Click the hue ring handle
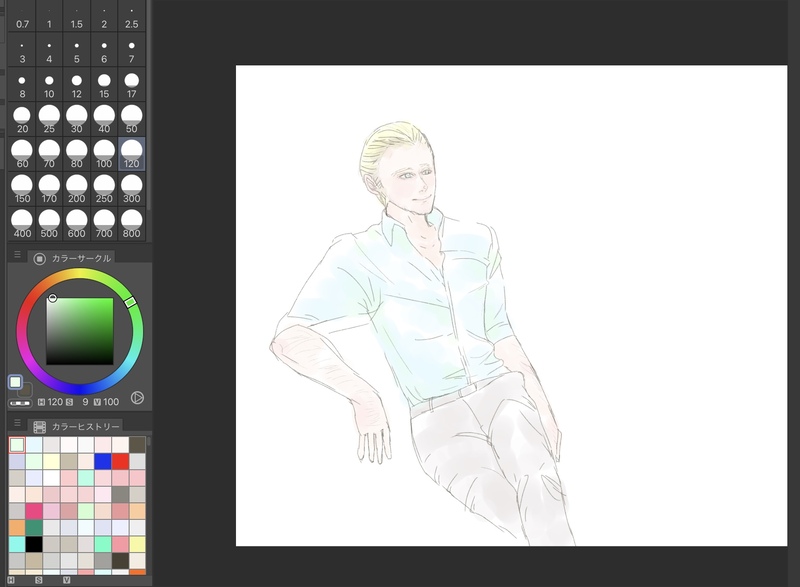Screen dimensions: 800x587 [x=131, y=302]
